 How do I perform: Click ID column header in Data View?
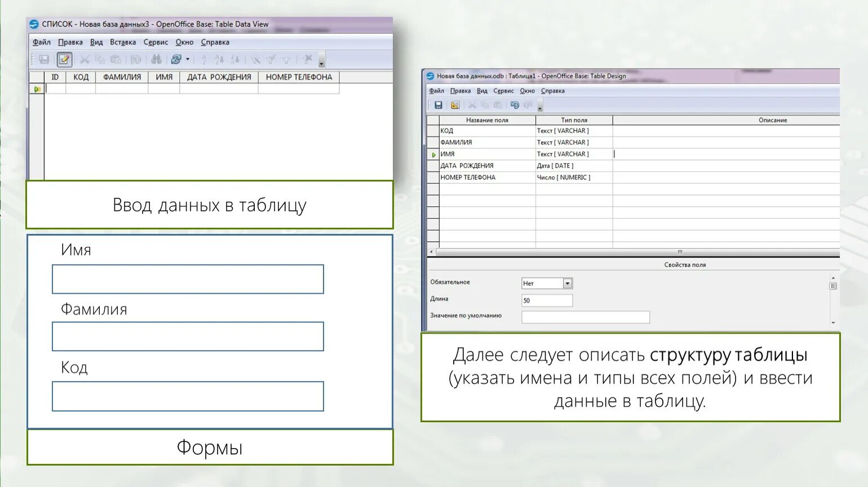[x=55, y=77]
